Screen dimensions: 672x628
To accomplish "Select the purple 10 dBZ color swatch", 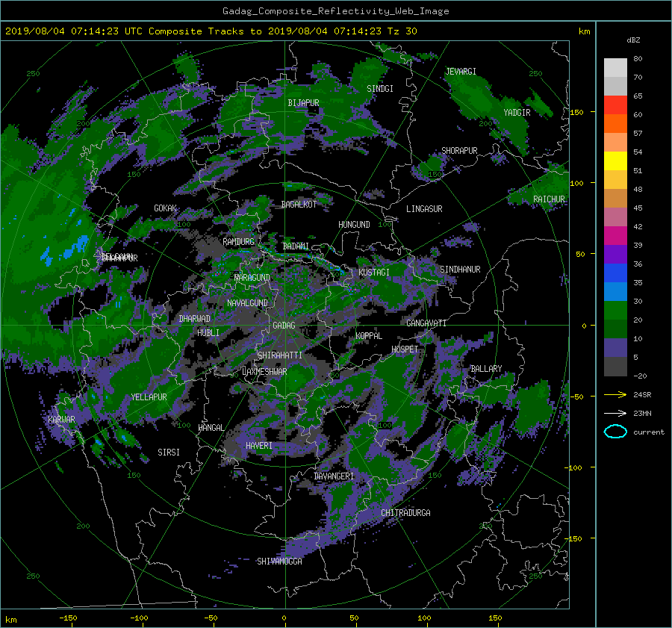I will point(615,347).
